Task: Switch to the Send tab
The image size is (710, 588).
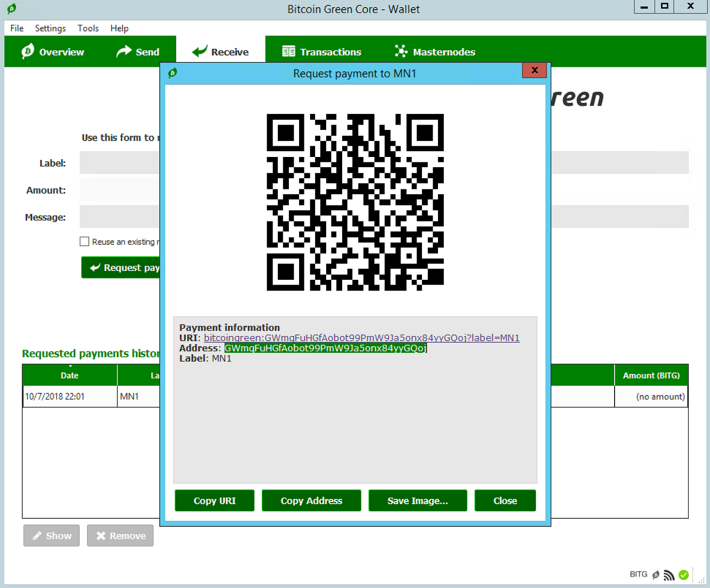Action: click(x=138, y=52)
